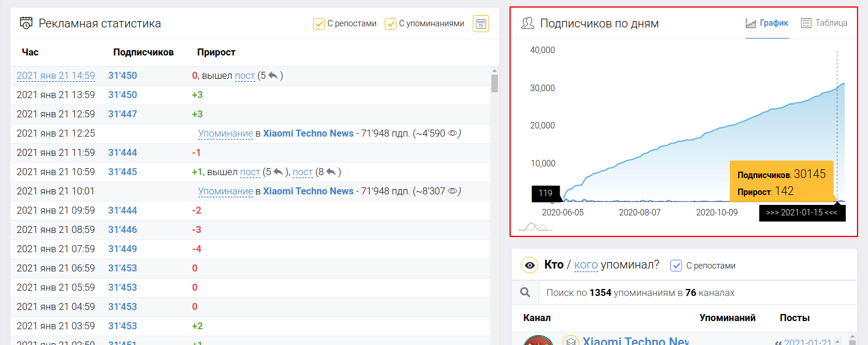Click the views eye icon in the 10:01 mention row
This screenshot has width=868, height=345.
pos(453,191)
